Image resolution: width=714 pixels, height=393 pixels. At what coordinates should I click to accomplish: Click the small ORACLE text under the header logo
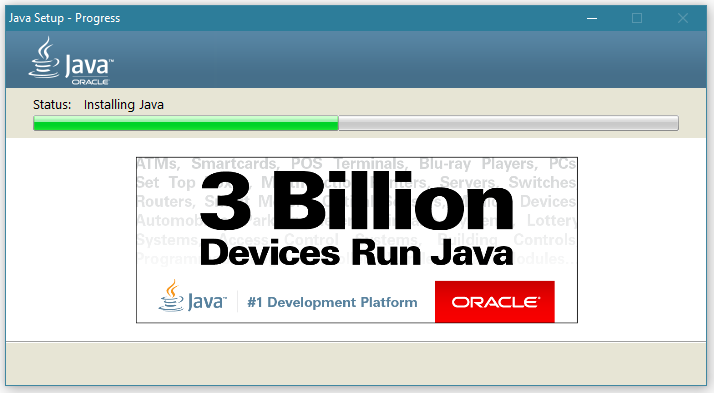pyautogui.click(x=90, y=82)
